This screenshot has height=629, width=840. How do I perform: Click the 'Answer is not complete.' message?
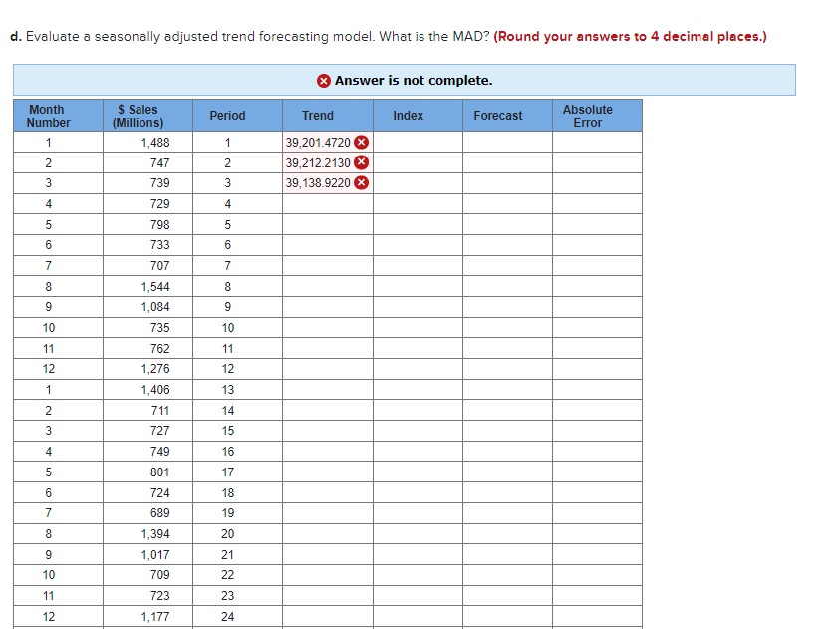[414, 81]
